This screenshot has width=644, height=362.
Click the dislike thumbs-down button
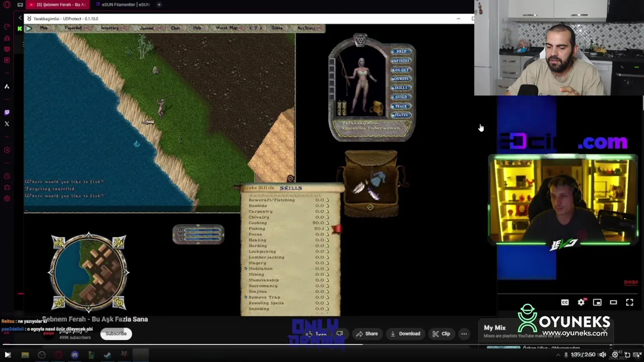tap(340, 333)
